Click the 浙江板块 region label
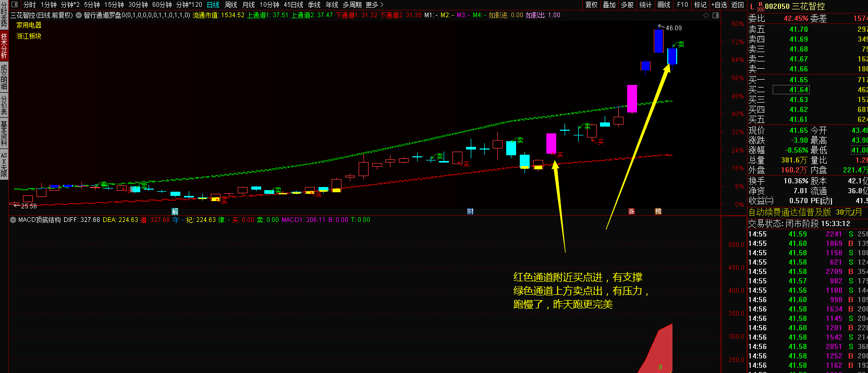Viewport: 868px width, 373px height. point(29,36)
